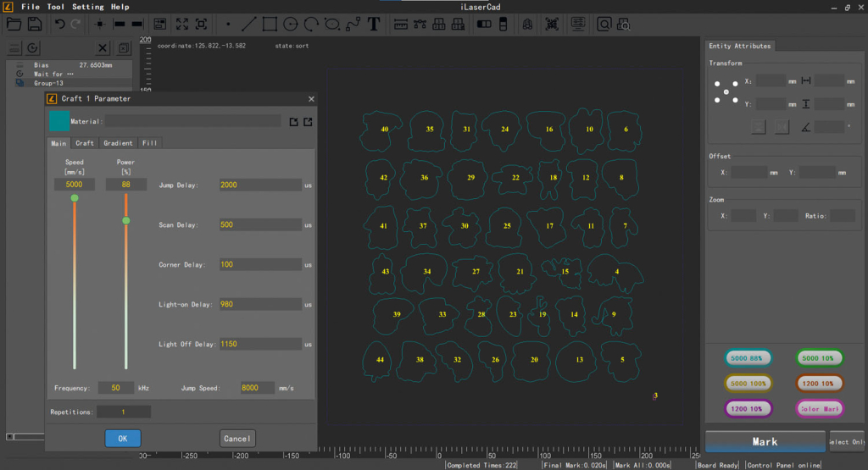Switch to the Fill tab
The image size is (868, 470).
click(149, 143)
